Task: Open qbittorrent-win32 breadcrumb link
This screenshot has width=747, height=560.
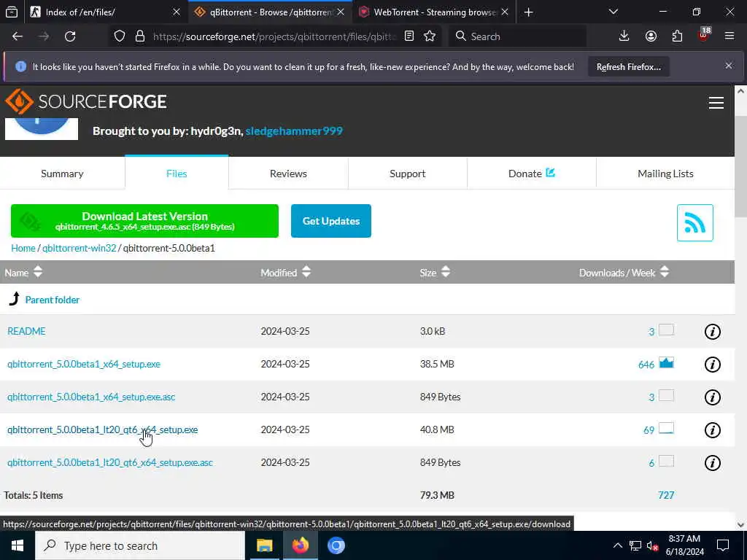Action: (x=79, y=248)
